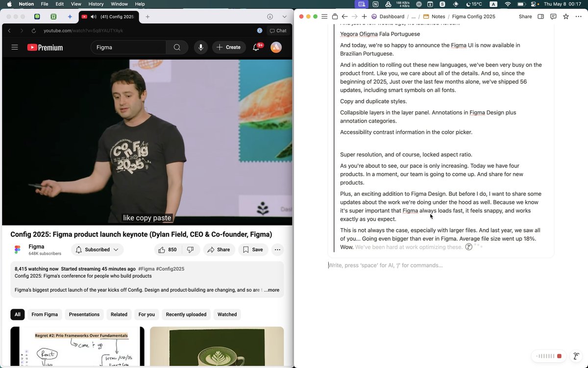Viewport: 588px width, 368px height.
Task: Open the latte art video thumbnail
Action: pos(217,346)
